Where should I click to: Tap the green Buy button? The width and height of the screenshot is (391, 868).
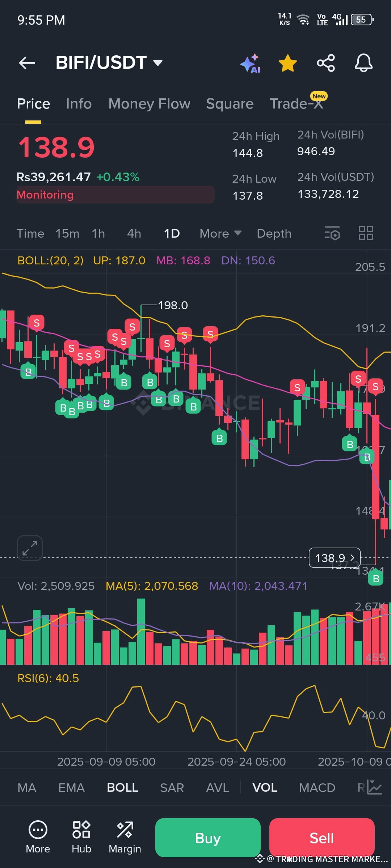pos(208,838)
